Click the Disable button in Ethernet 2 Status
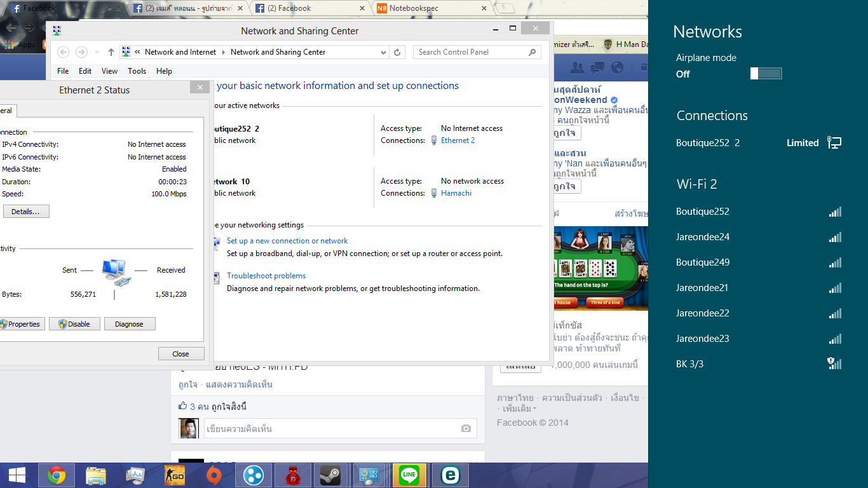The image size is (868, 488). (74, 324)
